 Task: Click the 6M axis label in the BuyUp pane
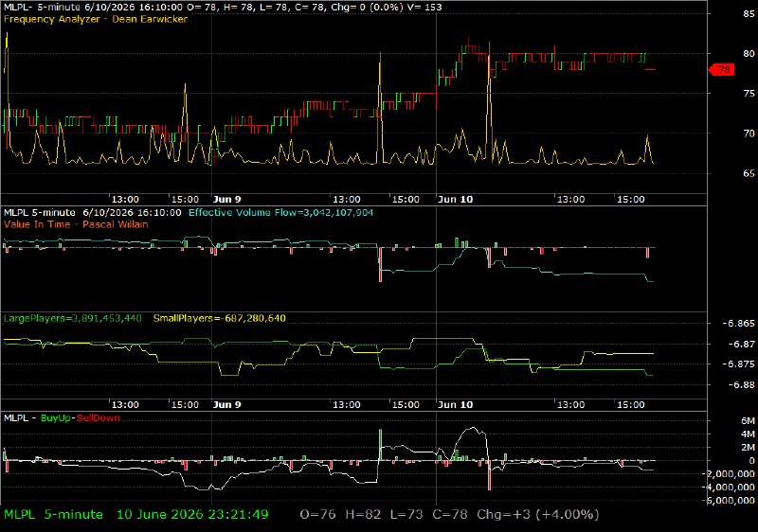[748, 421]
